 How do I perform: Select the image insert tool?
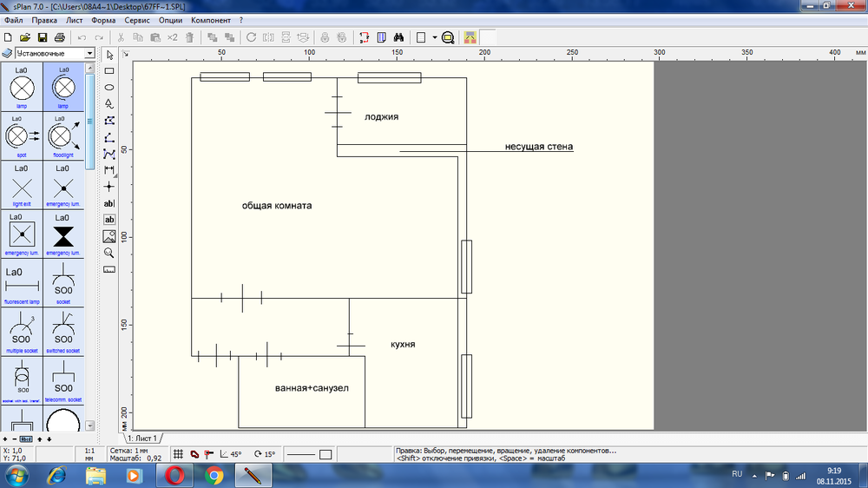[x=109, y=236]
